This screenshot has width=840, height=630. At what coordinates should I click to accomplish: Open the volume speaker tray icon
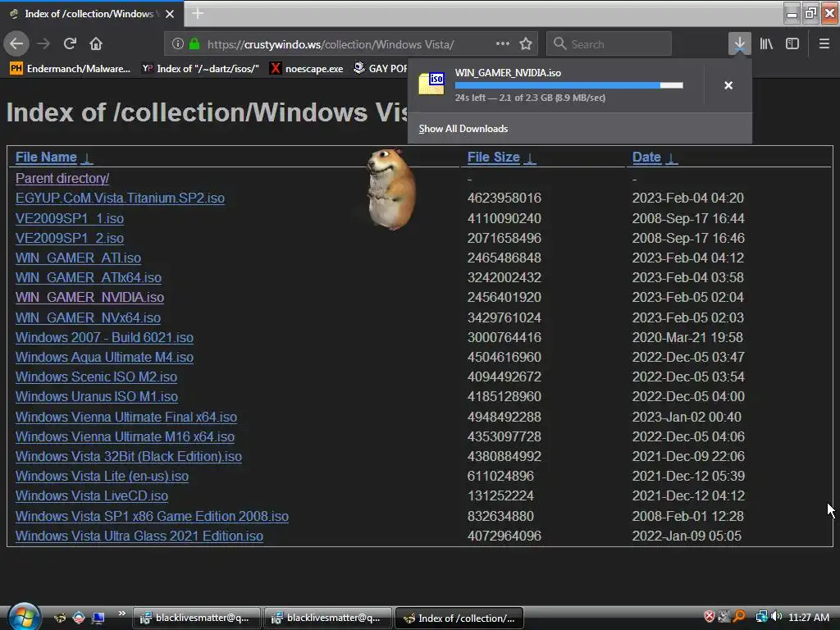click(777, 617)
